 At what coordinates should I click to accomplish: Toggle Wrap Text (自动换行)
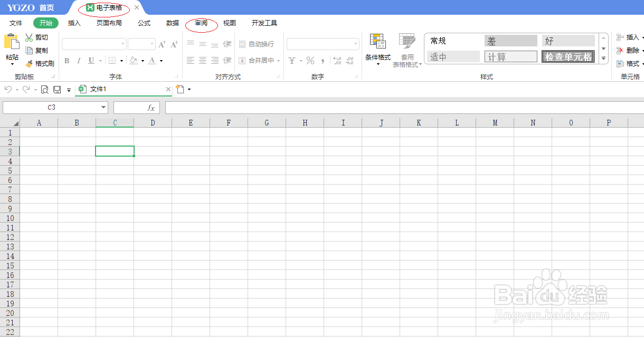(x=257, y=44)
